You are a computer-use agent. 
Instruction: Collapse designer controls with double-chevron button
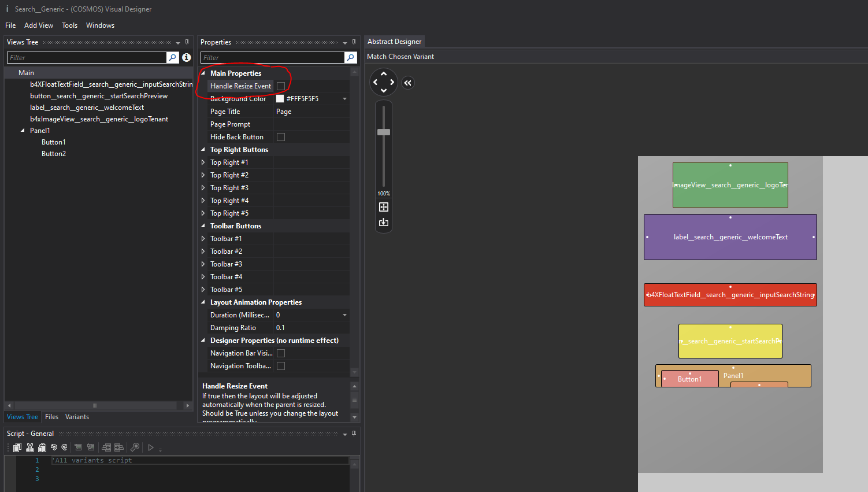[x=408, y=83]
